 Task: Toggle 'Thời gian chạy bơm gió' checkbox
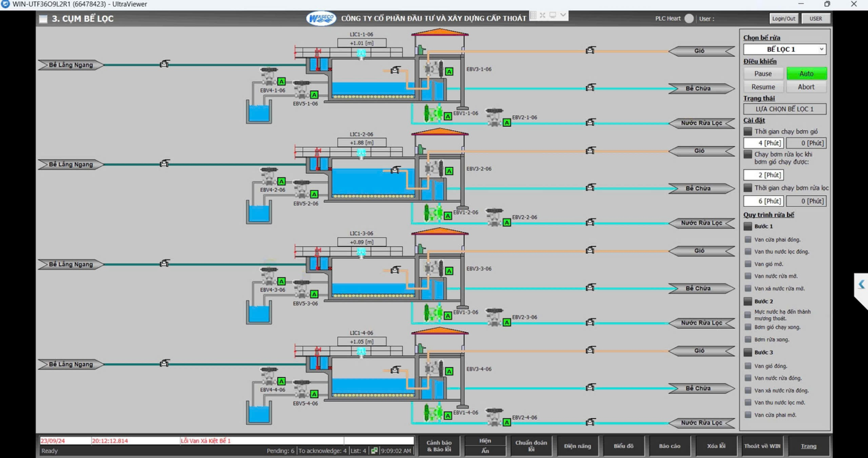747,132
